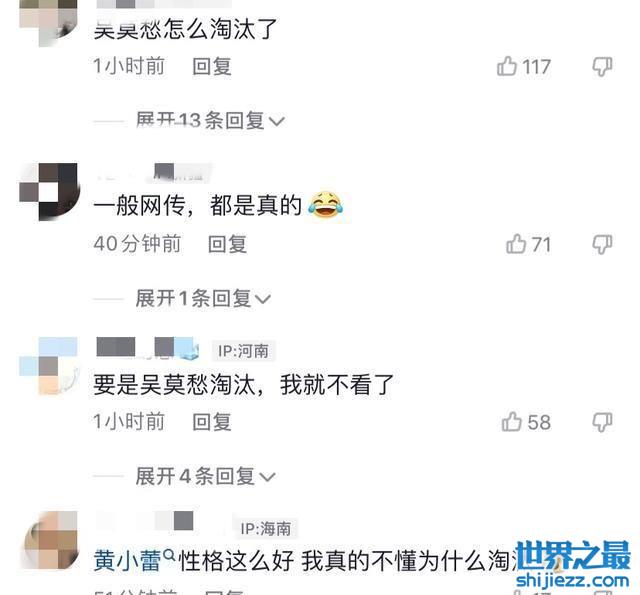Expand 展开13条回复 replies
Screen dimensions: 640x595
[x=210, y=120]
